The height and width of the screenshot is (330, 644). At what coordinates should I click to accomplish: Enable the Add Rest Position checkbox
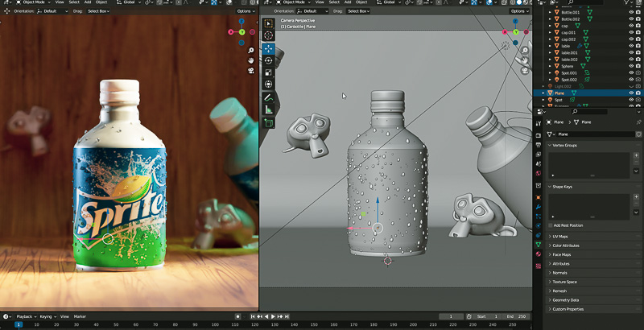coord(551,225)
